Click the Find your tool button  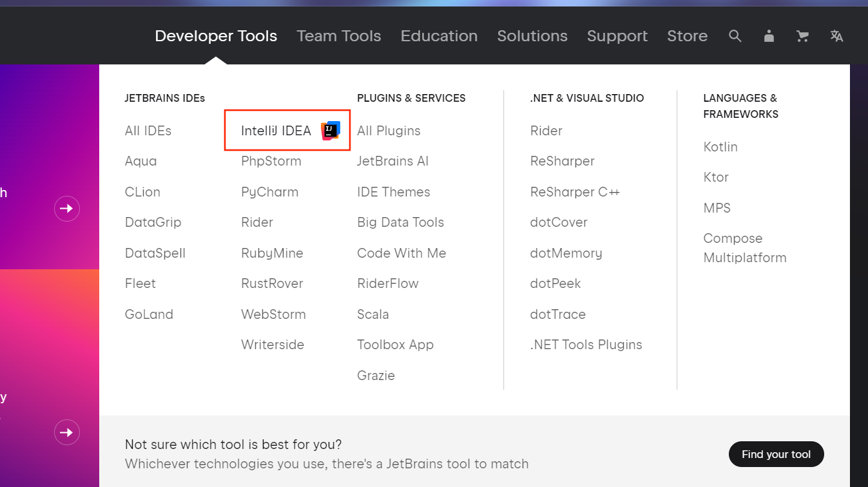click(776, 454)
